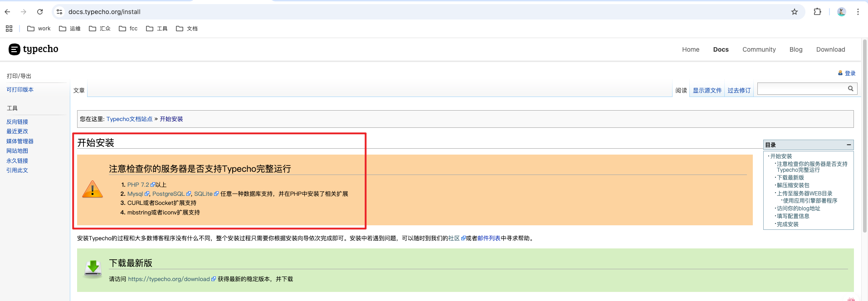Open 反向链接 tool link

coord(17,122)
